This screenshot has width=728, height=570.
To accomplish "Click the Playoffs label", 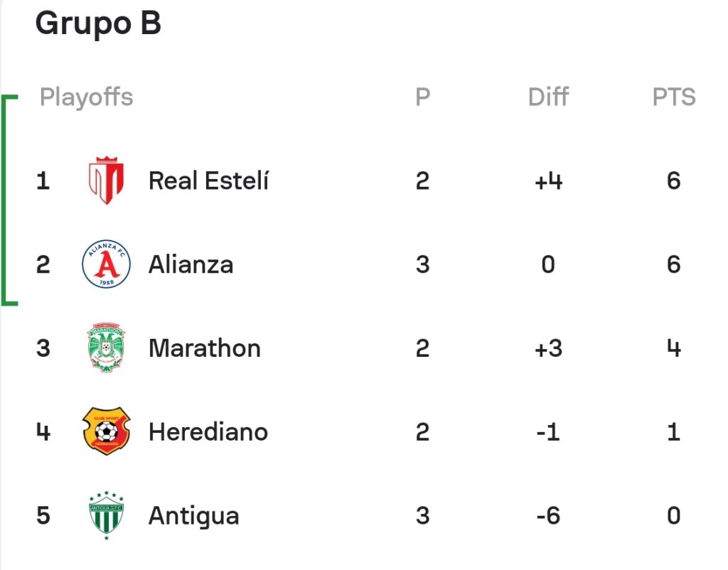I will 87,97.
